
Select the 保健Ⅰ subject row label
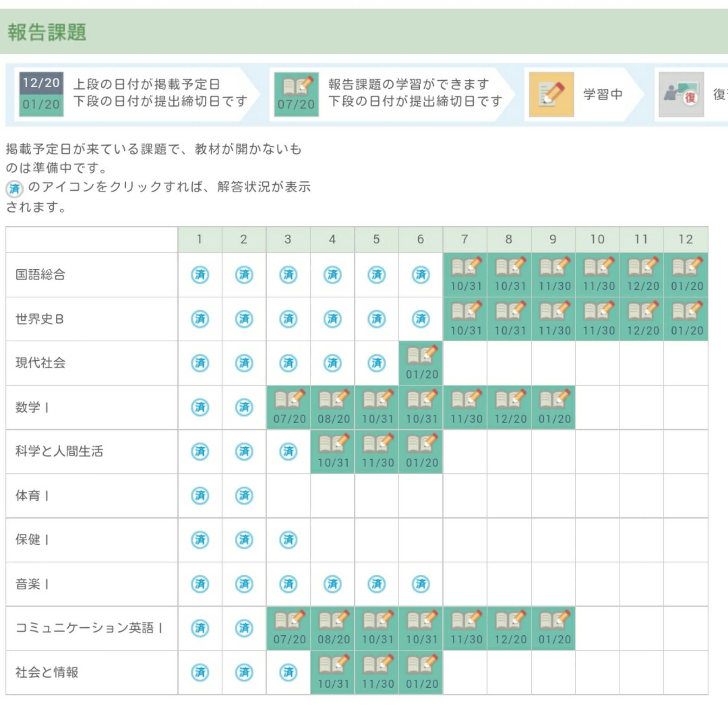click(x=32, y=540)
